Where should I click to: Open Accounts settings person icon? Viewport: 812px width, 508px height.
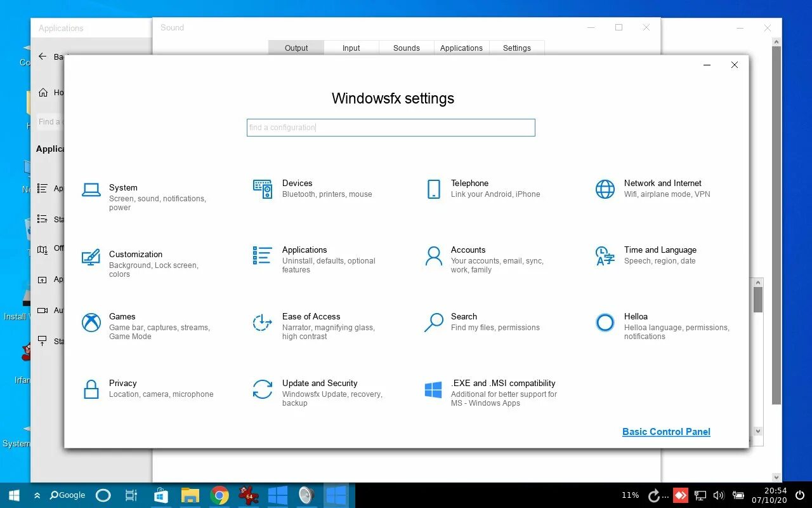[434, 256]
